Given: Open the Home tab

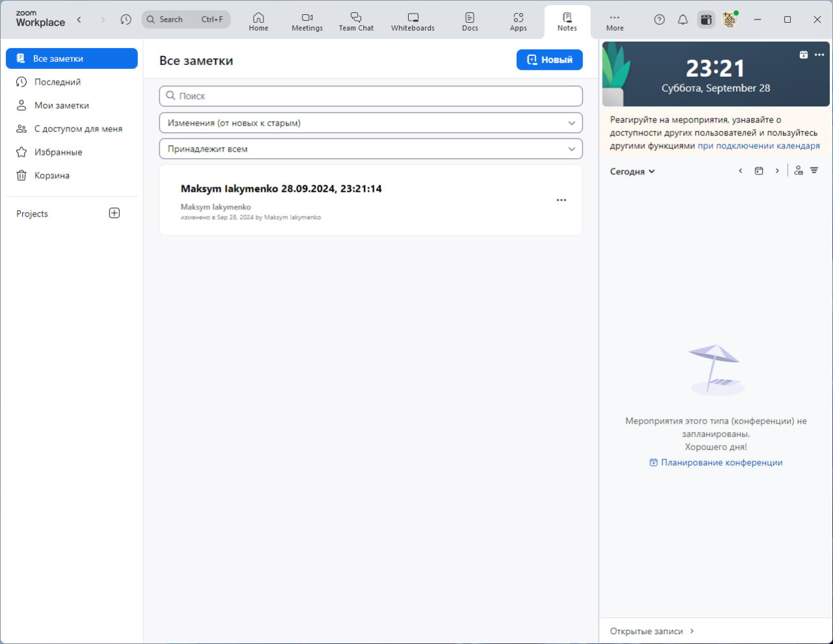Looking at the screenshot, I should 258,21.
